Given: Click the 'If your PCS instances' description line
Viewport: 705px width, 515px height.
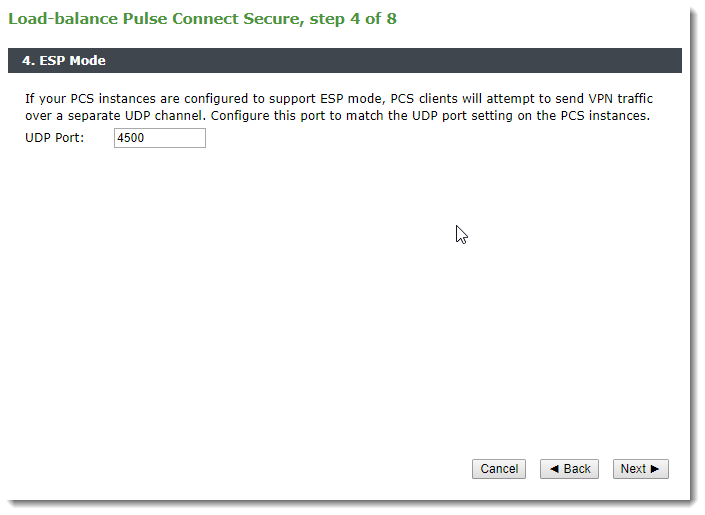Looking at the screenshot, I should pyautogui.click(x=339, y=99).
